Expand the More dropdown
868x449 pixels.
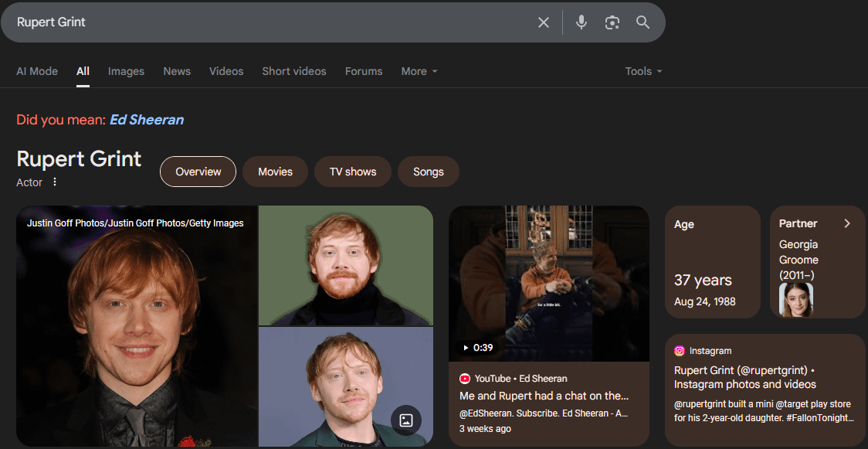[419, 71]
